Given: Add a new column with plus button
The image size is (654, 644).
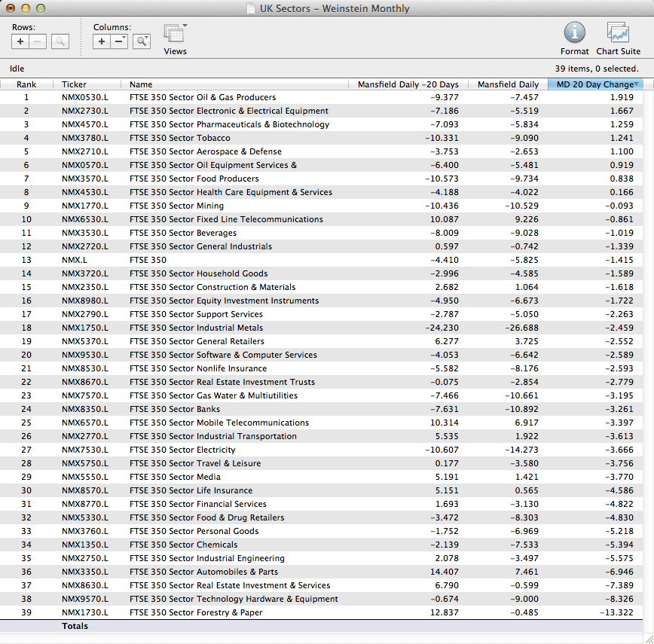Looking at the screenshot, I should coord(102,41).
